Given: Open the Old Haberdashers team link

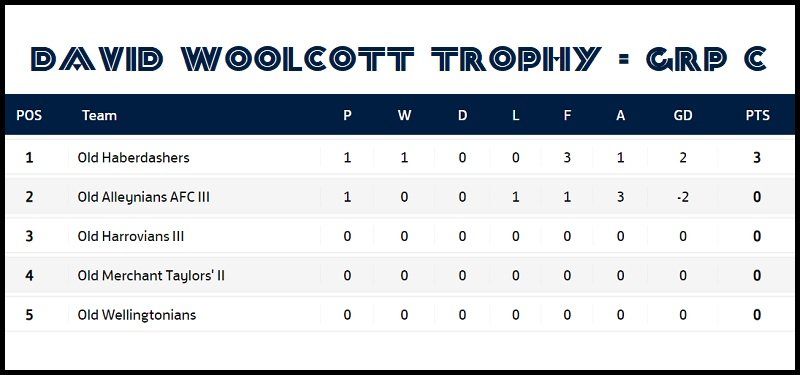Looking at the screenshot, I should pos(133,157).
